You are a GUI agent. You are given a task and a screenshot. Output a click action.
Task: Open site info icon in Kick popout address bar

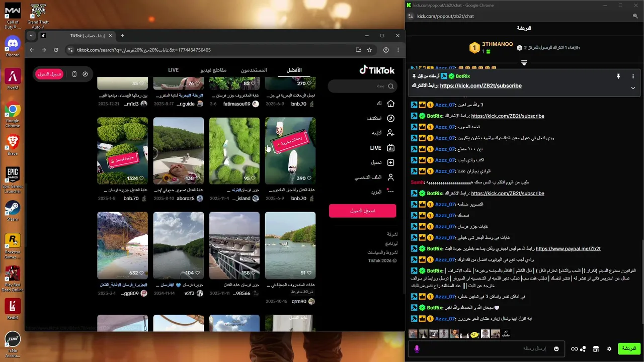pyautogui.click(x=411, y=16)
